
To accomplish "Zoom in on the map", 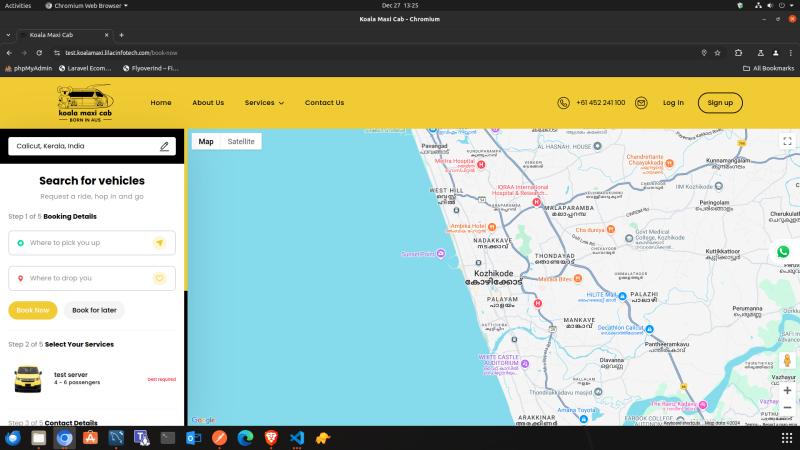I will click(x=787, y=390).
